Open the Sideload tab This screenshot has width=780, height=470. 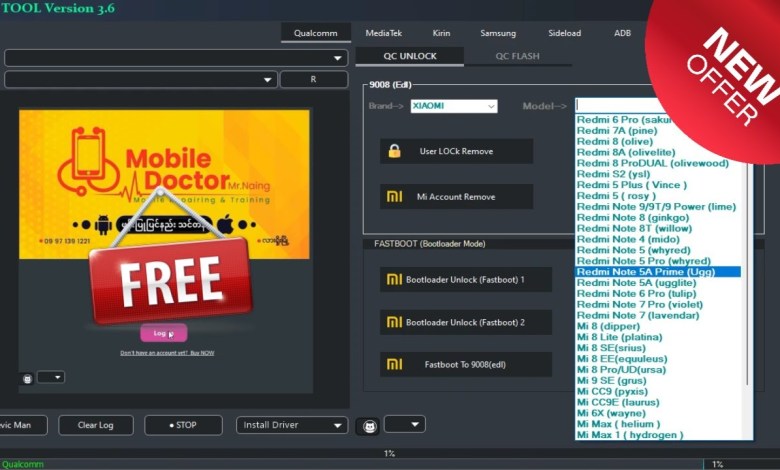pos(565,33)
